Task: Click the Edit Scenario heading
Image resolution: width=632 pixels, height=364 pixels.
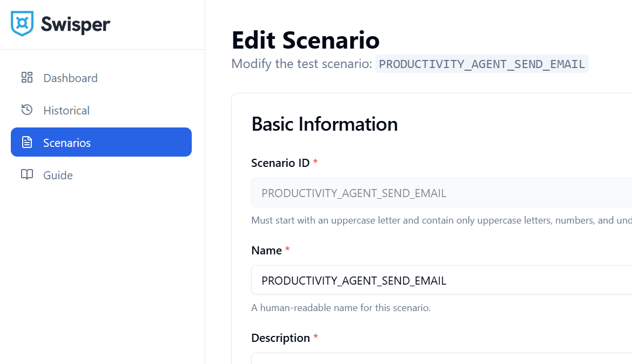Action: 306,41
